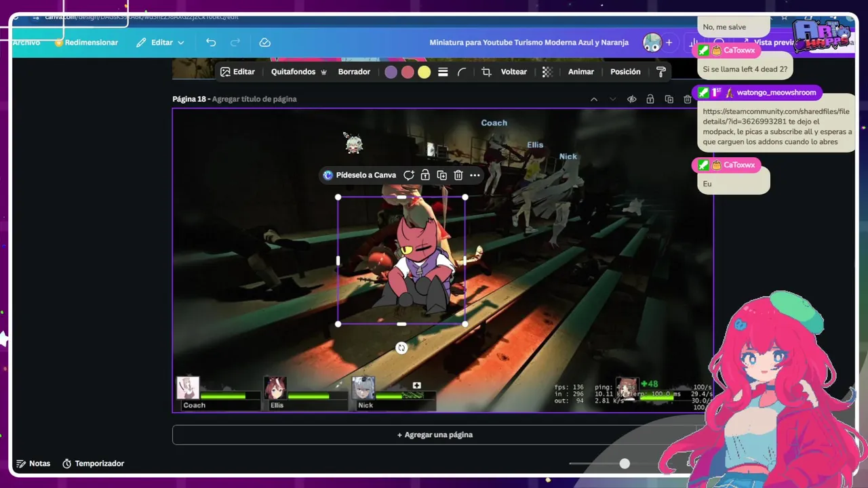The height and width of the screenshot is (488, 868).
Task: Open the Voltear flip menu
Action: (x=514, y=72)
